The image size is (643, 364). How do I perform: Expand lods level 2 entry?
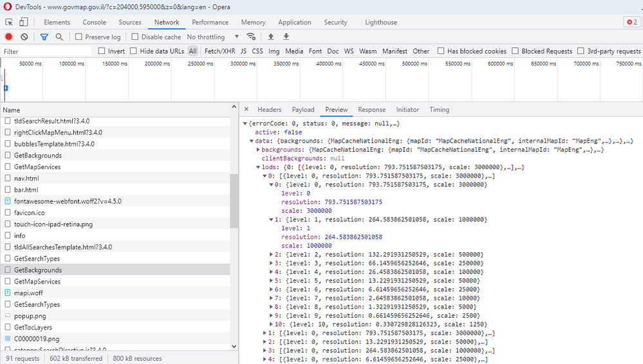[x=271, y=255]
